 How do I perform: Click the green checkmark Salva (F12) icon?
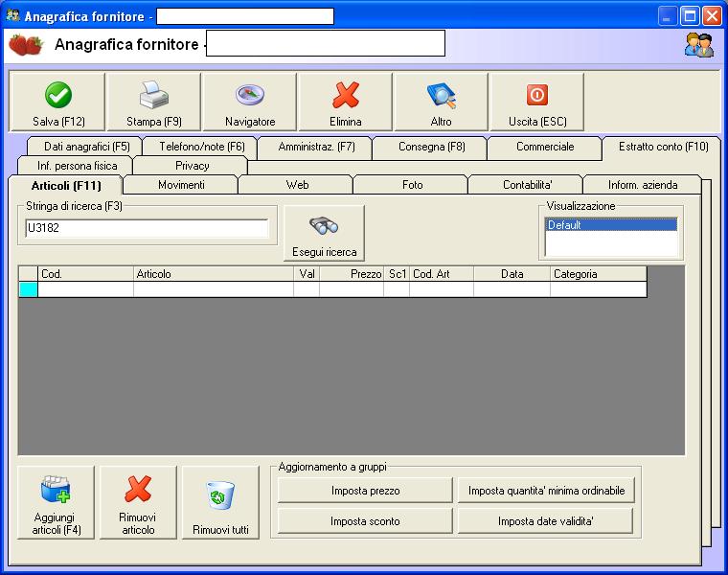click(58, 95)
